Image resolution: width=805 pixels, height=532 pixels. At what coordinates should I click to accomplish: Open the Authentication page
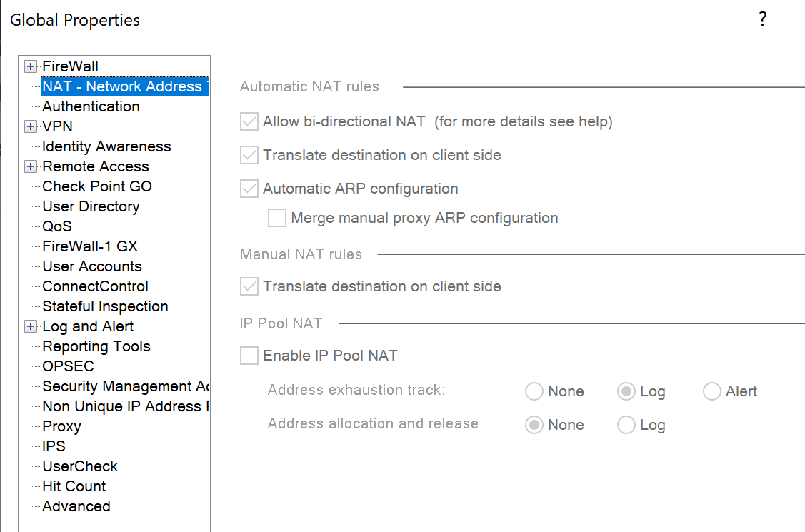click(x=91, y=106)
